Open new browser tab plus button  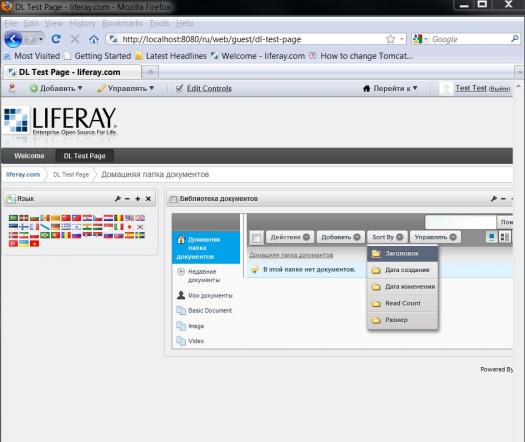(x=150, y=72)
